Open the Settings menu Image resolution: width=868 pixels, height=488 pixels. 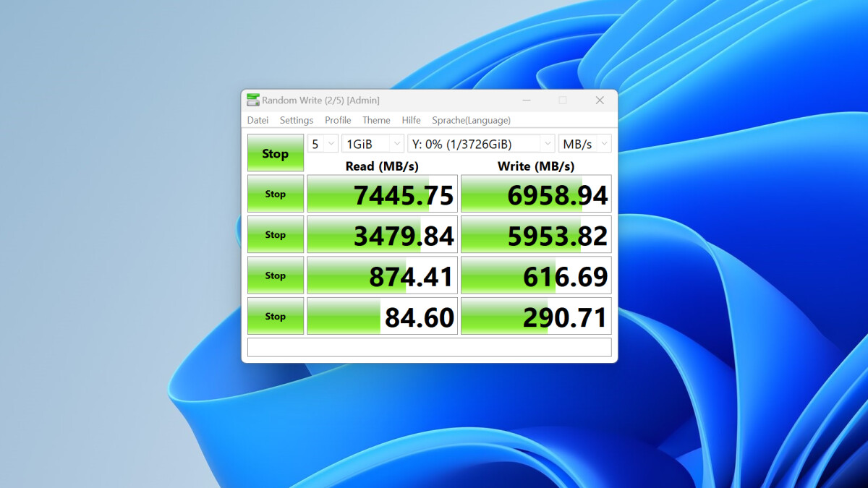tap(296, 120)
